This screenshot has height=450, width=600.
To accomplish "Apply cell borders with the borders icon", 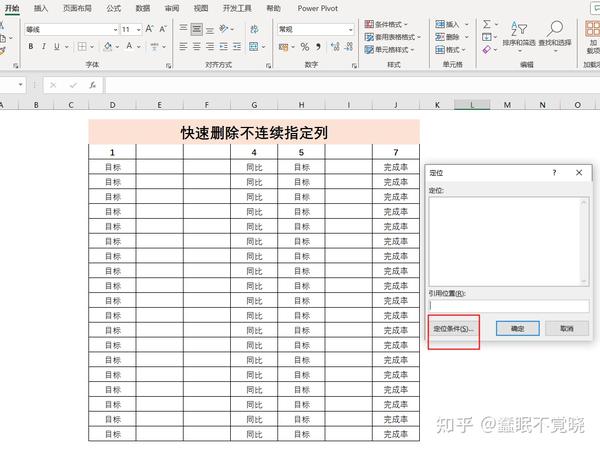I will [82, 47].
